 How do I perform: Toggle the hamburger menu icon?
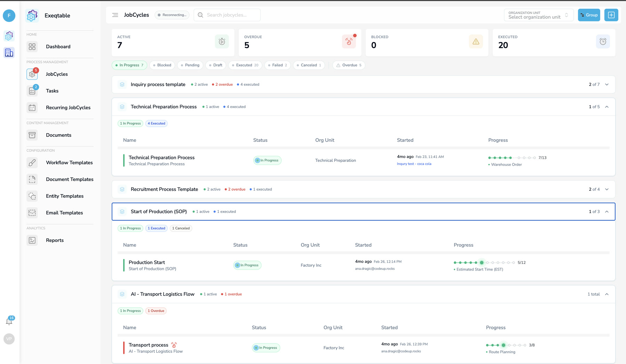tap(115, 15)
